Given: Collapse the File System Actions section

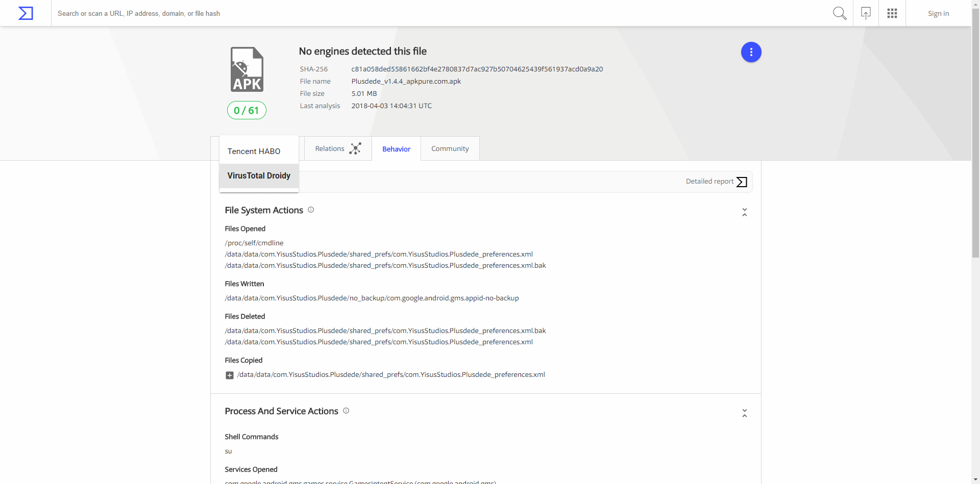Looking at the screenshot, I should 745,212.
